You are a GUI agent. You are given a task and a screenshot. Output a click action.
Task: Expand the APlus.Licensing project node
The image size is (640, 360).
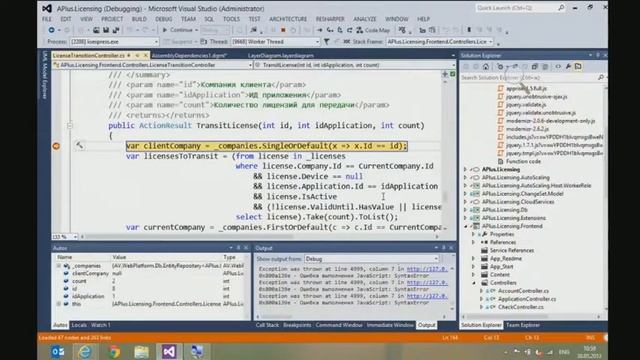[x=465, y=169]
